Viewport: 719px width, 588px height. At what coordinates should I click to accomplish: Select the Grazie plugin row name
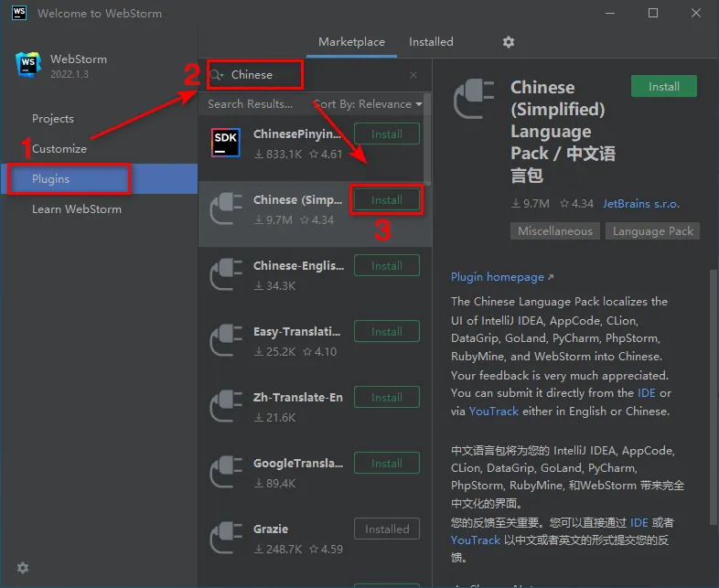(271, 529)
